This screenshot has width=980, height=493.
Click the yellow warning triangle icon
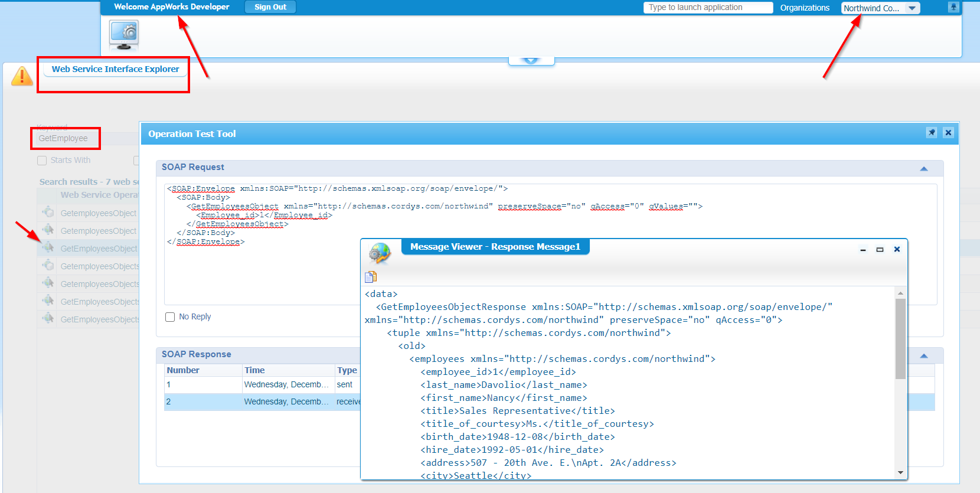click(22, 76)
